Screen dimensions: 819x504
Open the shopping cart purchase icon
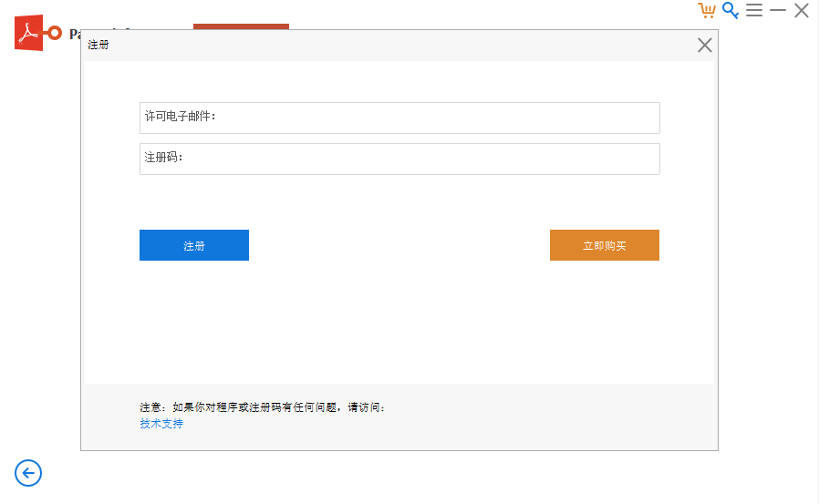pos(707,10)
